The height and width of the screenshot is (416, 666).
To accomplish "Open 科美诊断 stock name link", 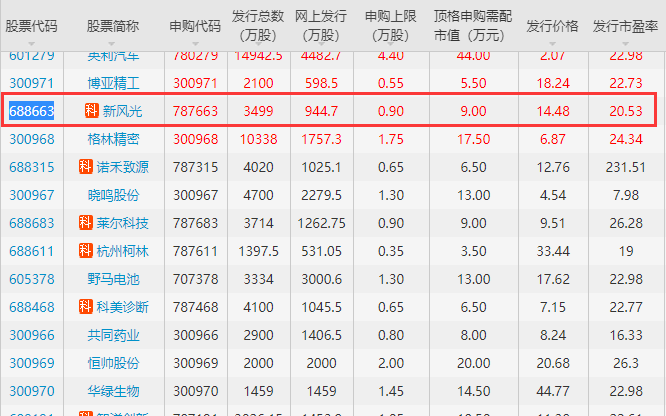I will [122, 307].
